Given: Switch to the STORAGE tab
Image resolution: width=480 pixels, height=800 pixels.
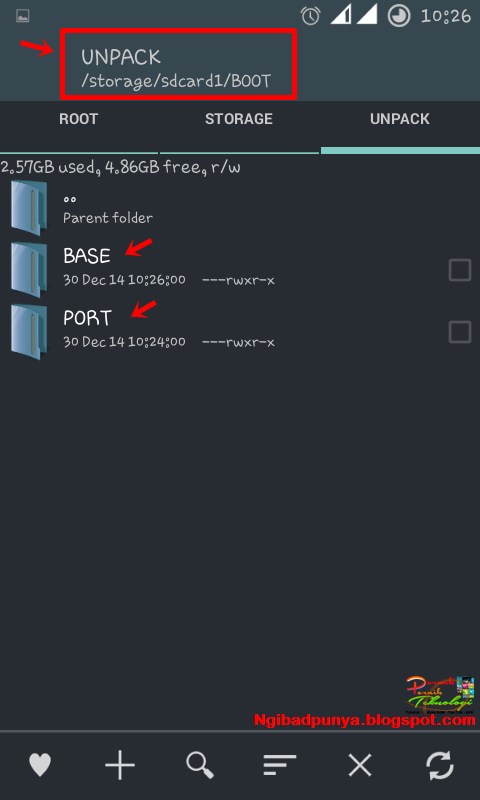Looking at the screenshot, I should (x=239, y=119).
